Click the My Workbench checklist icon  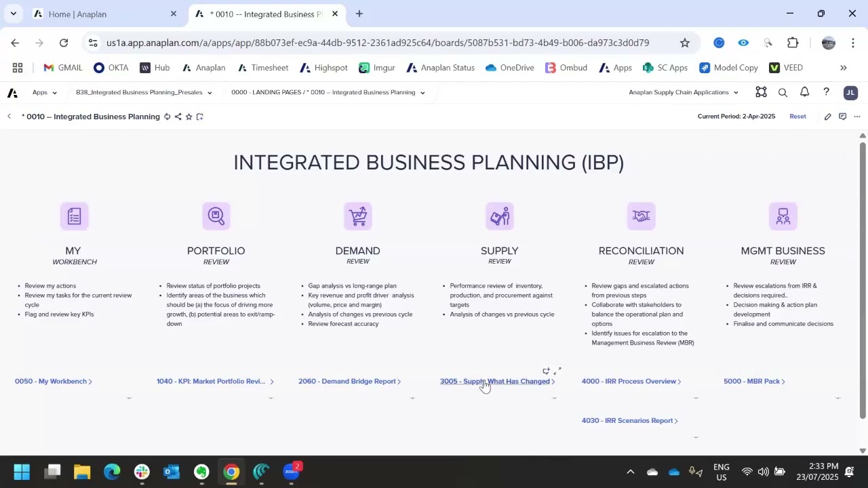coord(75,216)
